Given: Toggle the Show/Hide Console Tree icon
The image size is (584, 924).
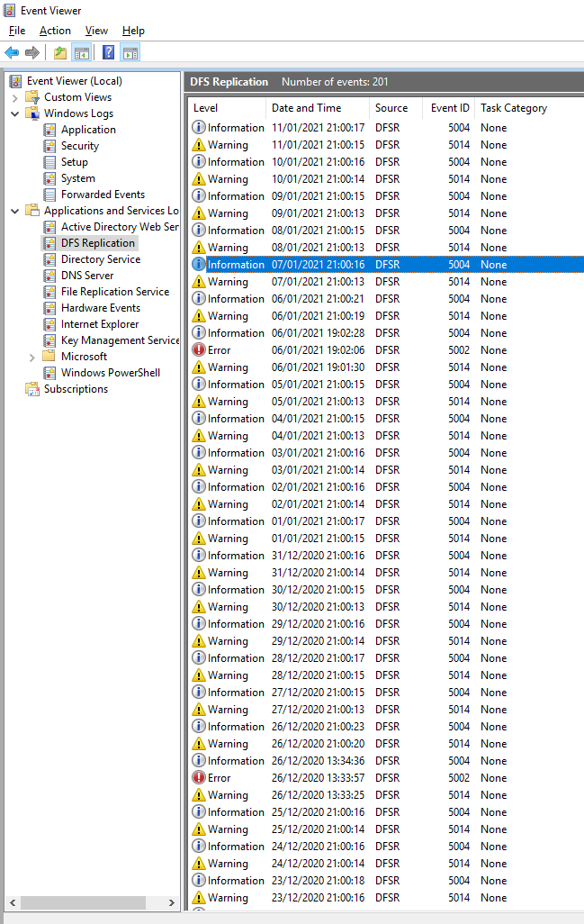Looking at the screenshot, I should pos(82,53).
